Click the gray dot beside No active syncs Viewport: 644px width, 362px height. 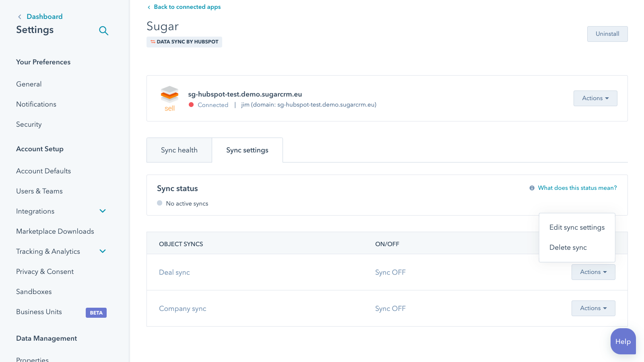159,203
